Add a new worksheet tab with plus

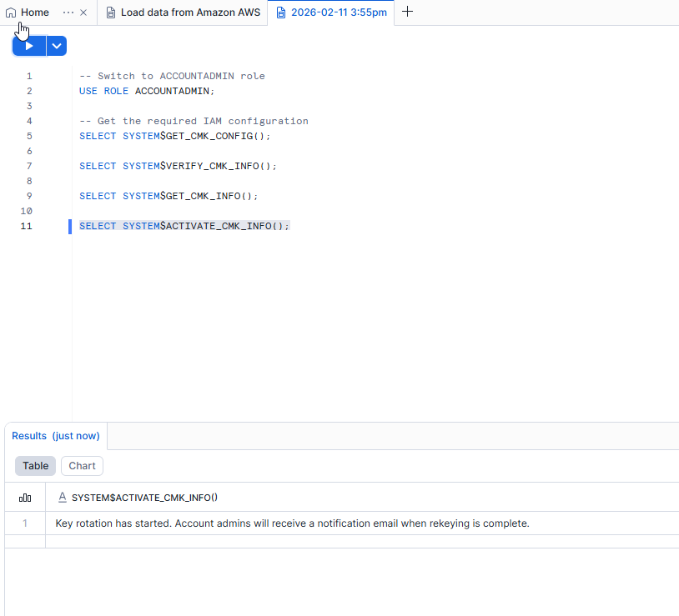coord(408,12)
